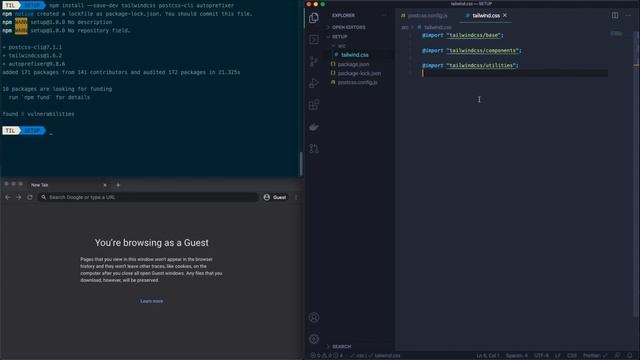Go forward in the browser window

point(19,197)
